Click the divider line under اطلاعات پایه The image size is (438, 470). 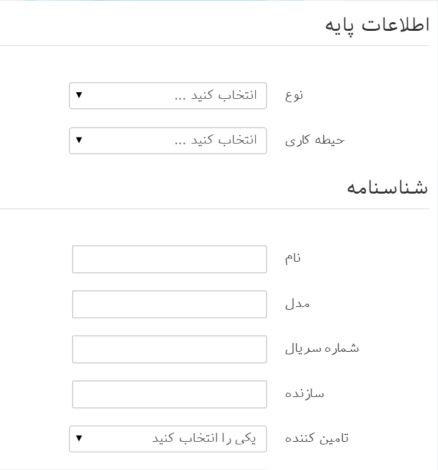point(214,46)
